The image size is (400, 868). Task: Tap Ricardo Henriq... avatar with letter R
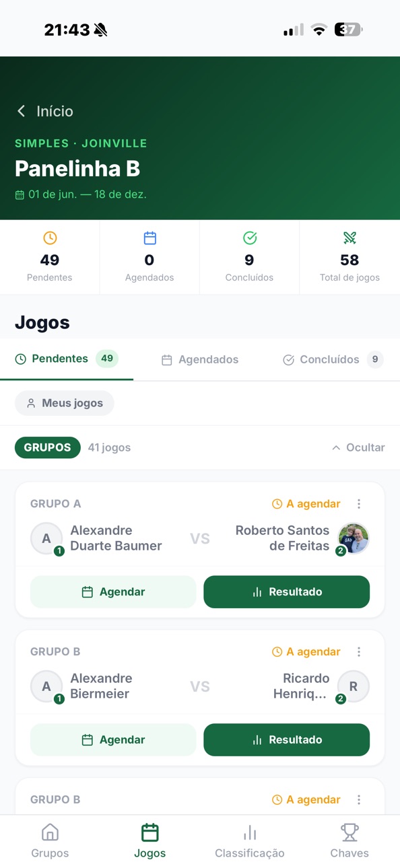354,686
